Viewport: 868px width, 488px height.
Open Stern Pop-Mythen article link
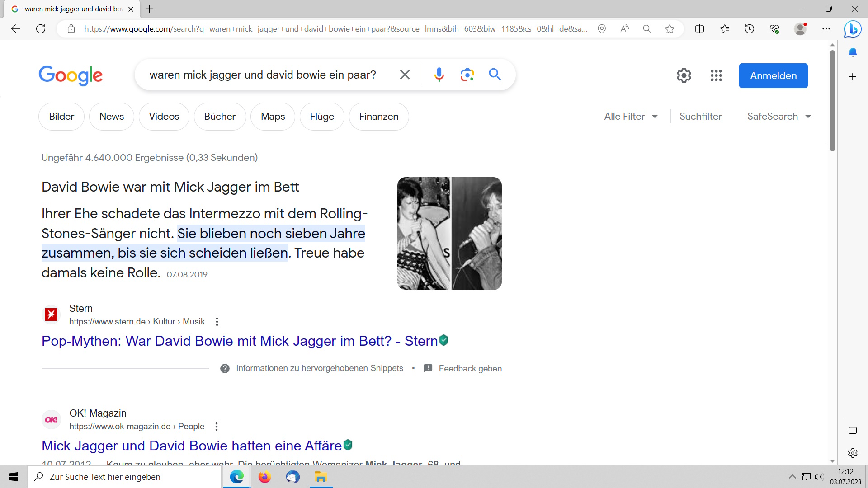pos(240,341)
